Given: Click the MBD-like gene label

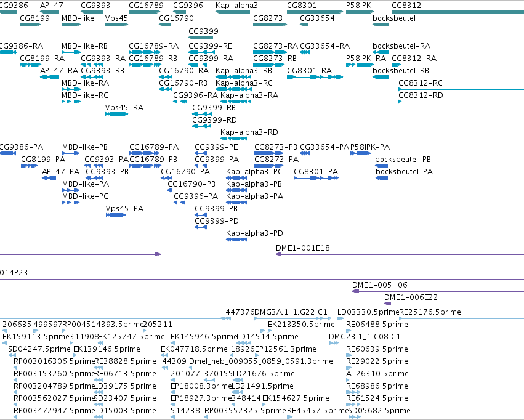Looking at the screenshot, I should click(78, 18).
